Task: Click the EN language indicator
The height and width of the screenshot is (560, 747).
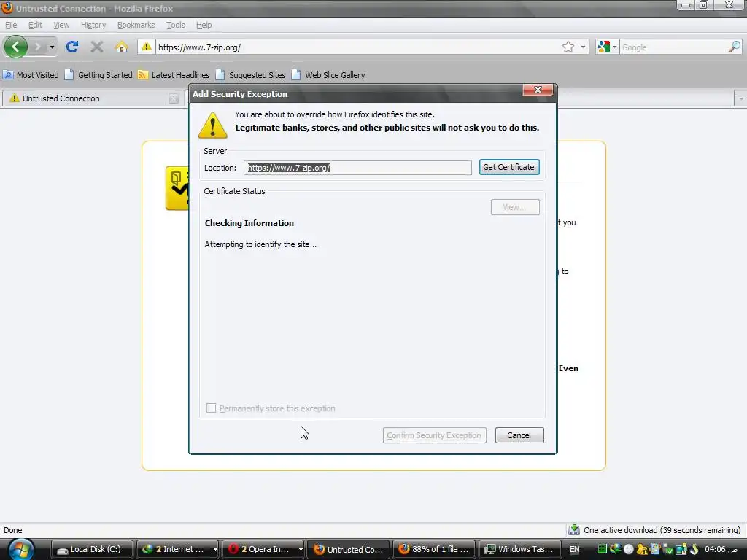Action: pos(575,549)
